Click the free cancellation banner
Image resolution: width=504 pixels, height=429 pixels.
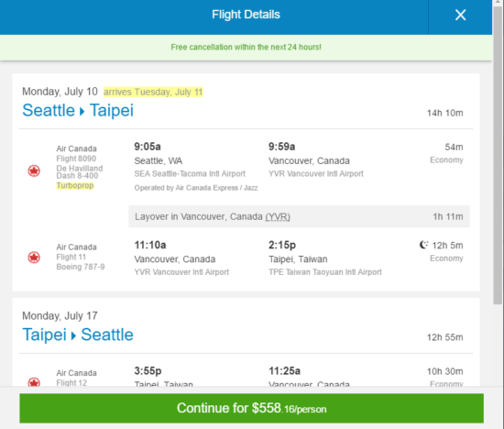coord(246,48)
